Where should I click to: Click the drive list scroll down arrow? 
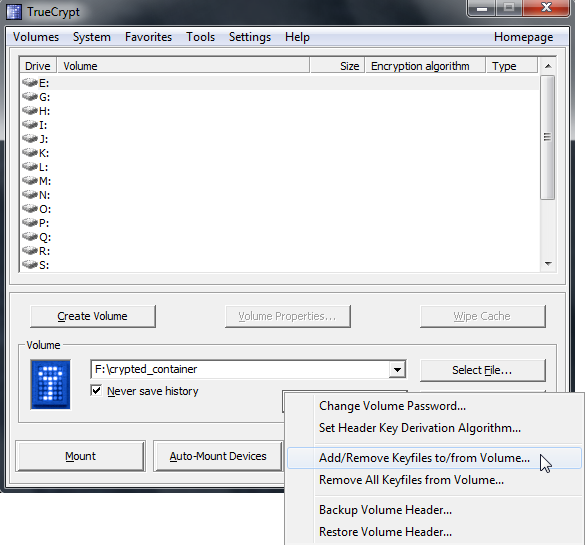coord(548,264)
